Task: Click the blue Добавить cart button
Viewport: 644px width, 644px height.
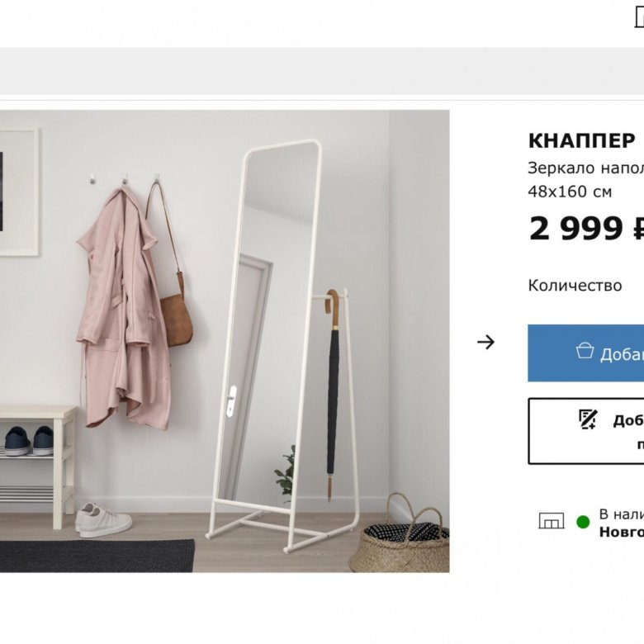Action: point(585,353)
